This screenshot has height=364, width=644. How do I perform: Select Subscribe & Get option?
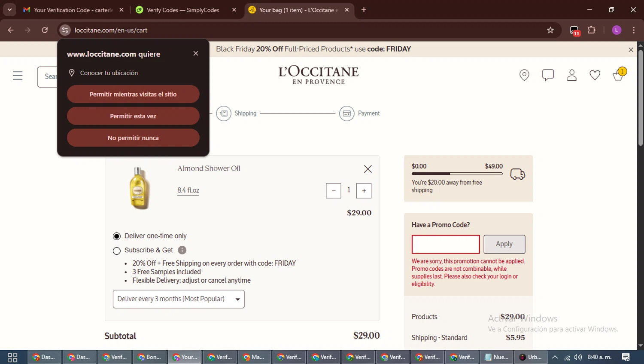117,251
